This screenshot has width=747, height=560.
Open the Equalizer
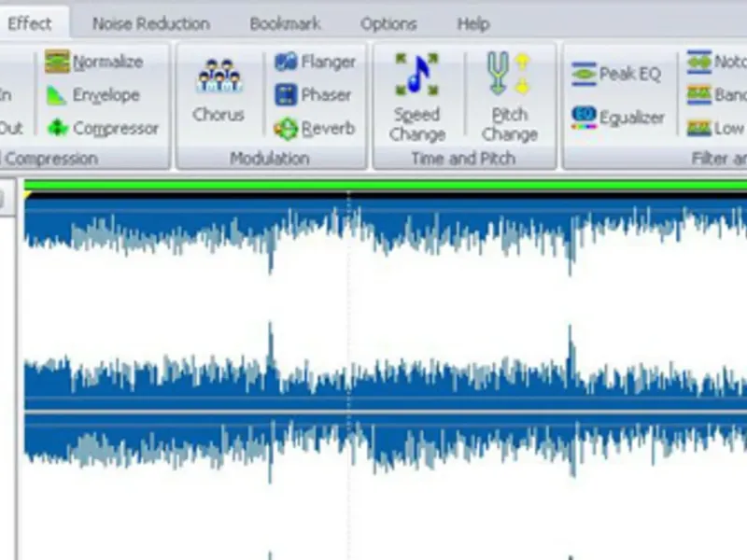click(x=617, y=118)
